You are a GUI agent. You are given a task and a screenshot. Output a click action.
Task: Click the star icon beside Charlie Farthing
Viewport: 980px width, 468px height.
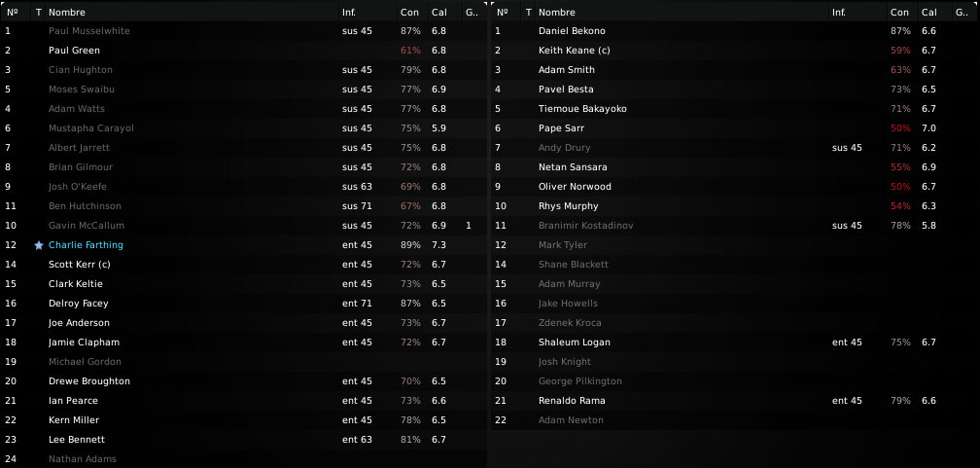click(x=39, y=245)
